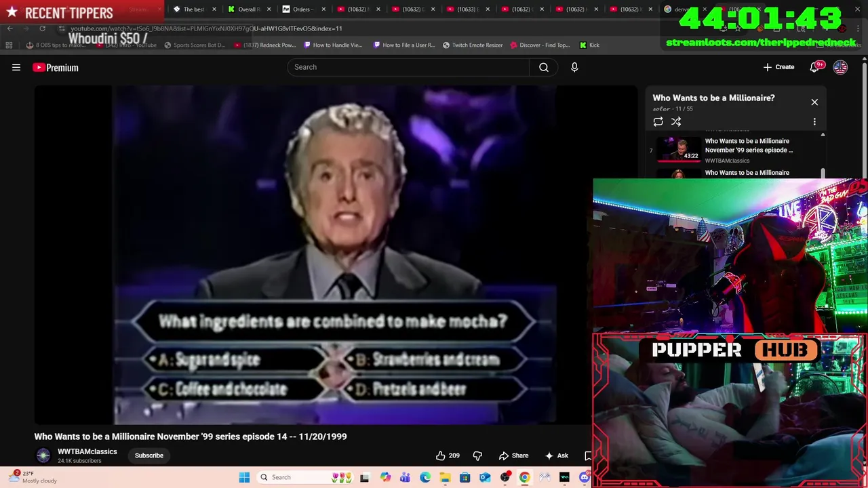Open Google Chrome from taskbar

[525, 477]
